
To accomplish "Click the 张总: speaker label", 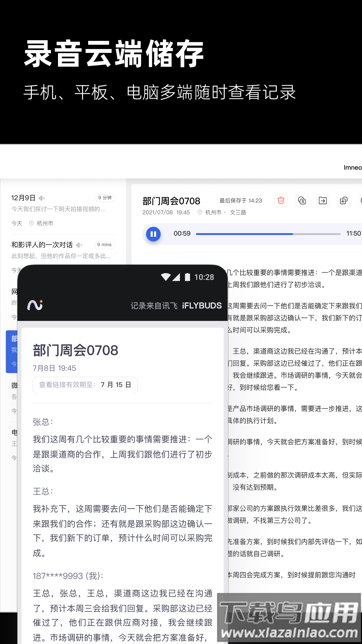I will [43, 422].
